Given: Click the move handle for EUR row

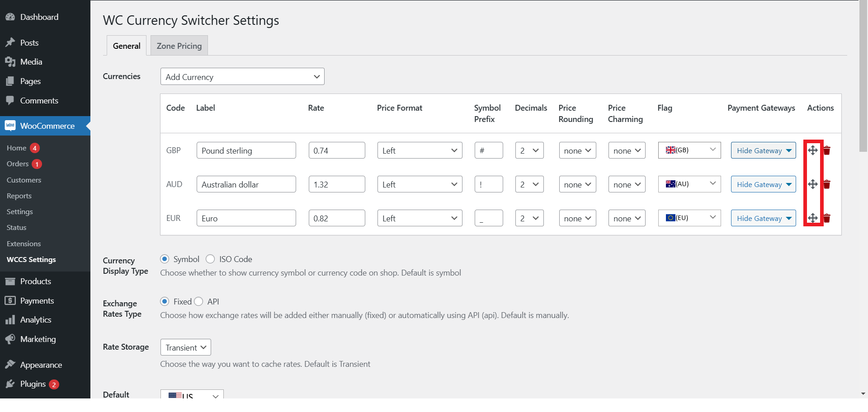Looking at the screenshot, I should pos(813,218).
